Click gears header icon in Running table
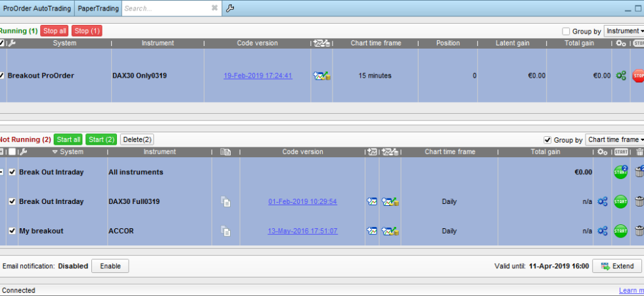This screenshot has width=644, height=296. (x=620, y=43)
